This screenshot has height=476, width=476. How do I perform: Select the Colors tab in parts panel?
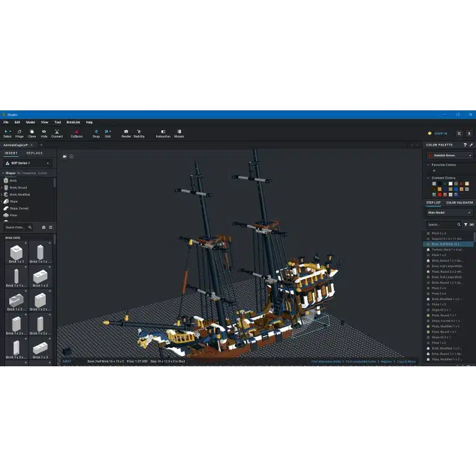pos(43,174)
